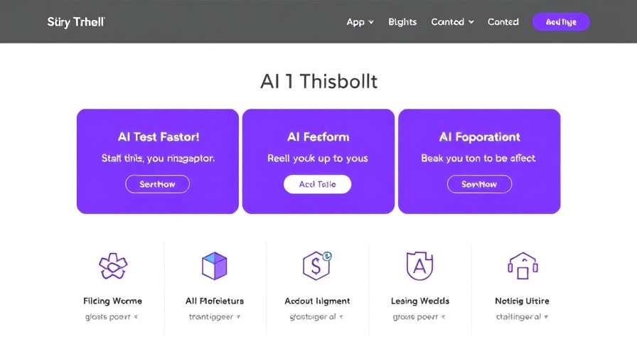Expand the trantipgeer dropdown arrow

tap(238, 317)
